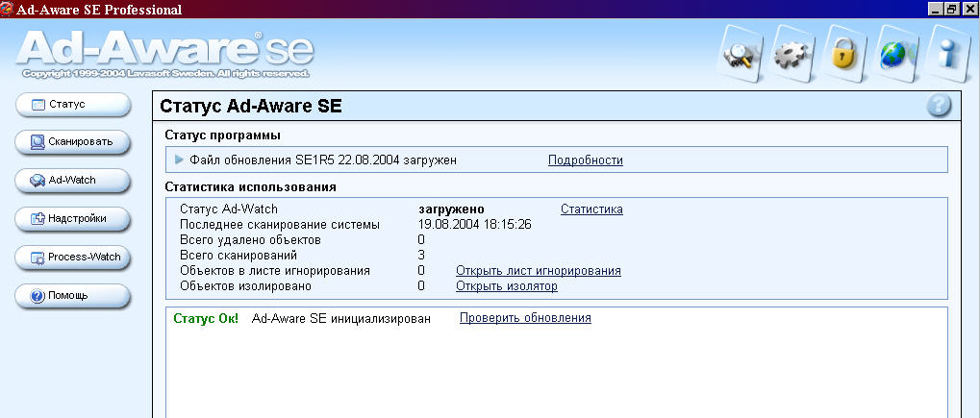
Task: Click the green 'Статус Ок!' text
Action: point(206,318)
